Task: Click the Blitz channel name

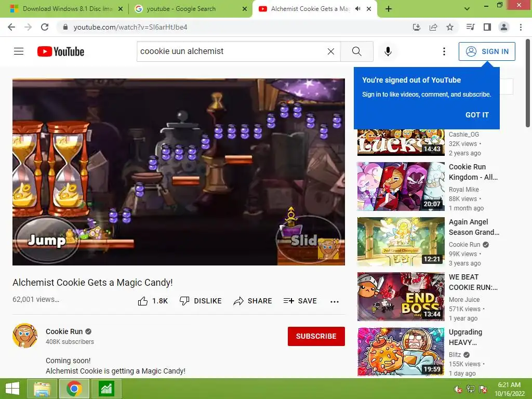Action: (x=455, y=354)
